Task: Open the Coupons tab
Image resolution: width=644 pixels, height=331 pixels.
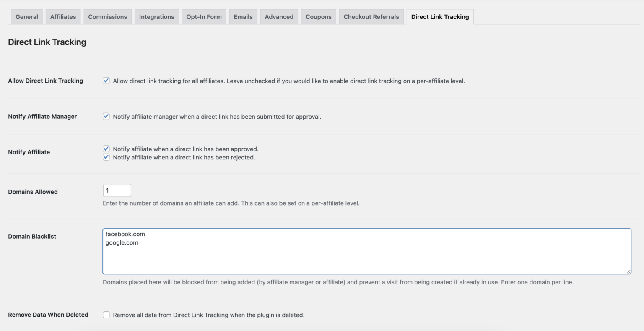Action: click(x=318, y=16)
